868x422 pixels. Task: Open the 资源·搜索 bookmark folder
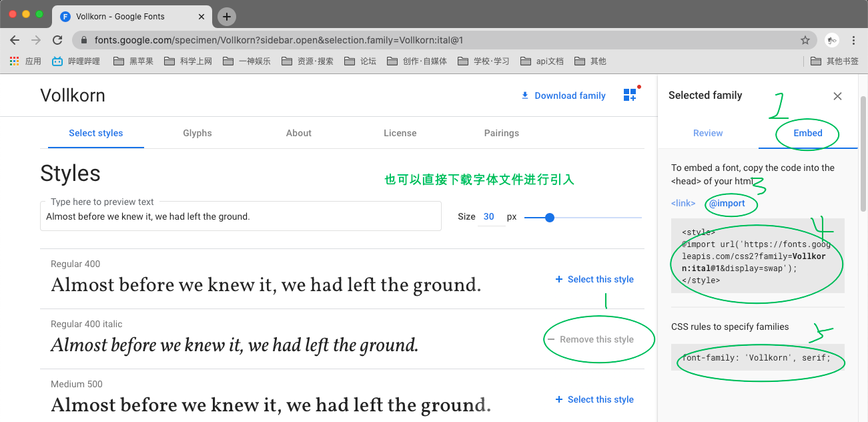click(308, 61)
